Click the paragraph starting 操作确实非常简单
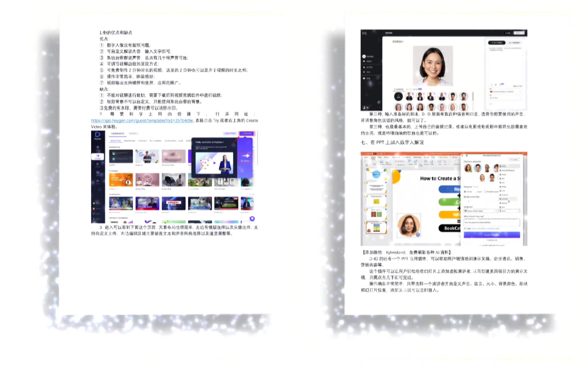The width and height of the screenshot is (588, 368). point(444,287)
